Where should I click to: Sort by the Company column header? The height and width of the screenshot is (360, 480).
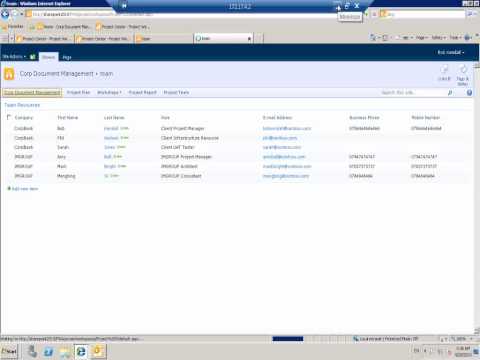point(24,118)
